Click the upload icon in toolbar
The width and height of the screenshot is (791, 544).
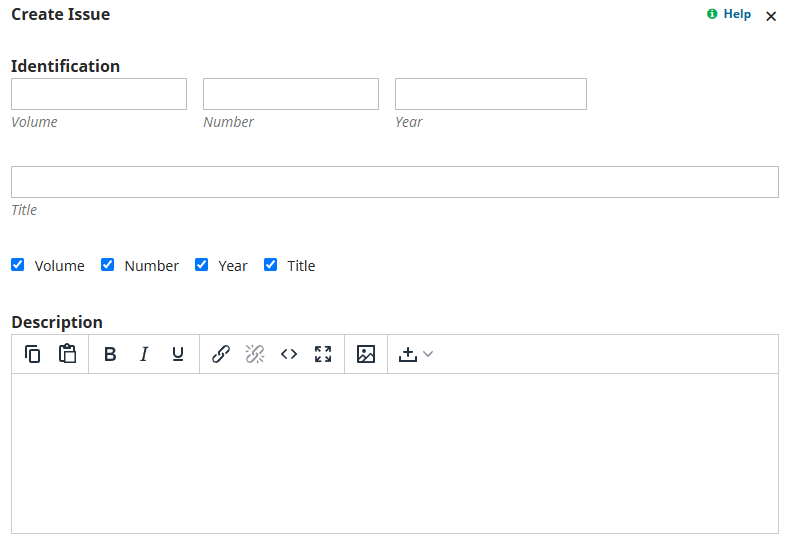click(408, 354)
